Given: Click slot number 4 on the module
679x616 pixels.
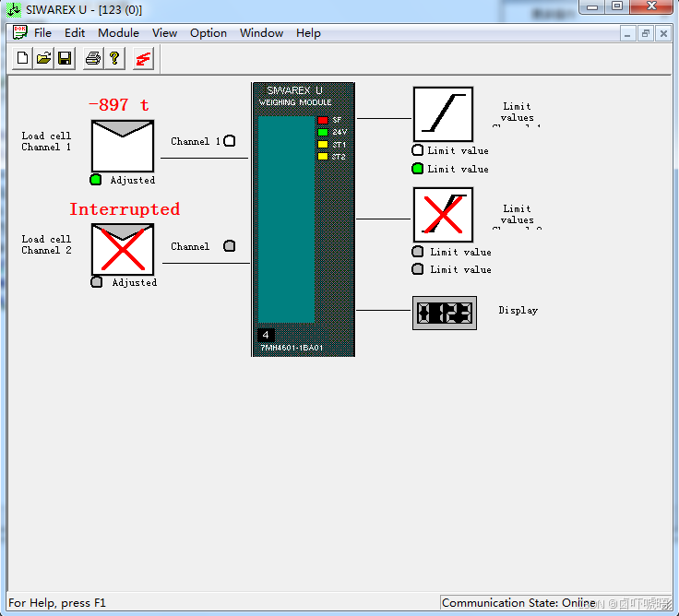Looking at the screenshot, I should (x=266, y=335).
